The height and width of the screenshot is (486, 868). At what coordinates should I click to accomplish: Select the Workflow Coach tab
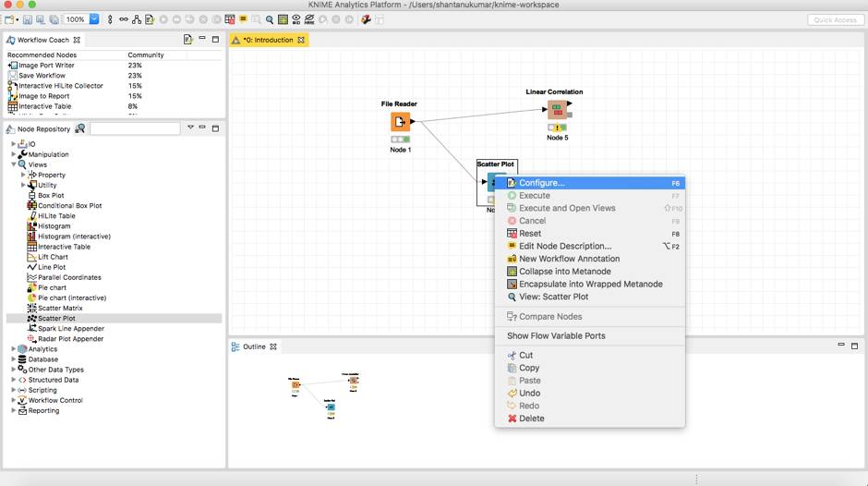coord(42,40)
